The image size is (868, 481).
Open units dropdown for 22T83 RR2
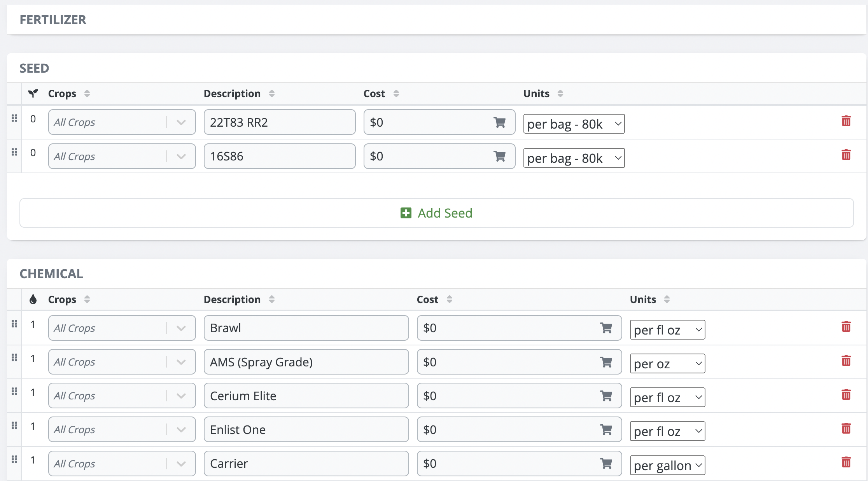click(x=574, y=124)
